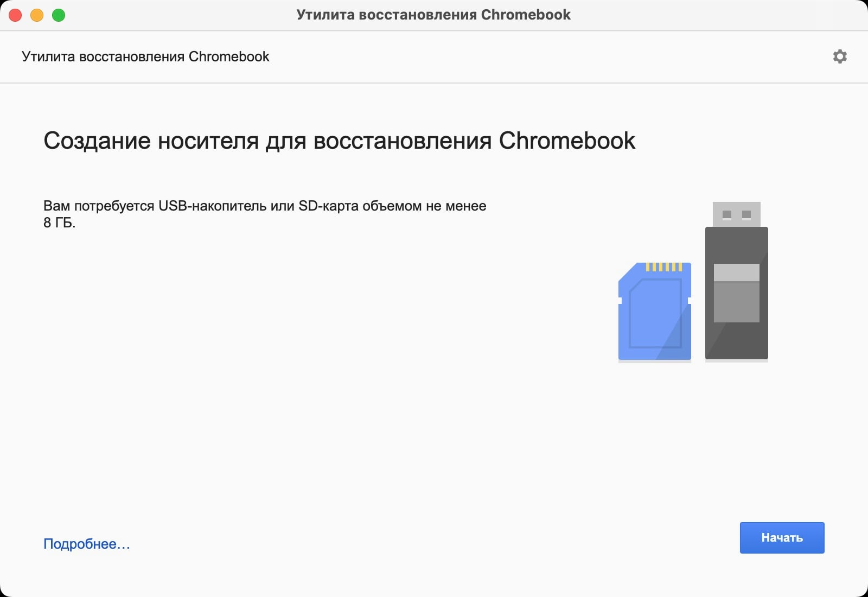Image resolution: width=868 pixels, height=597 pixels.
Task: Maximize the window with the green button
Action: point(59,15)
